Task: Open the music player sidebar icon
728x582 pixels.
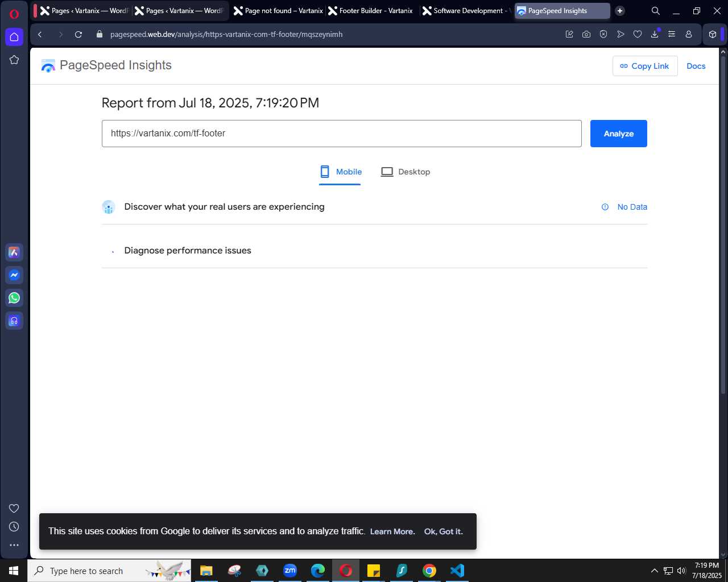Action: click(14, 321)
